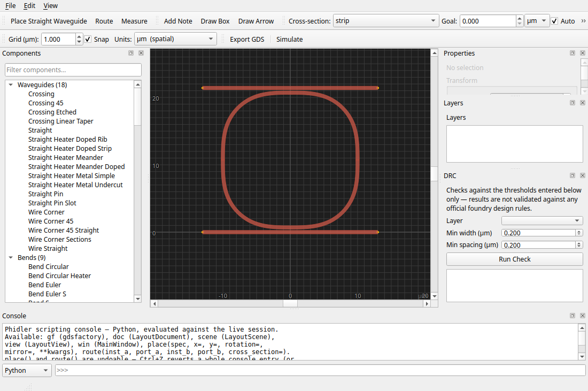Select Bend Circular Heater component
The image size is (588, 391).
(x=60, y=276)
